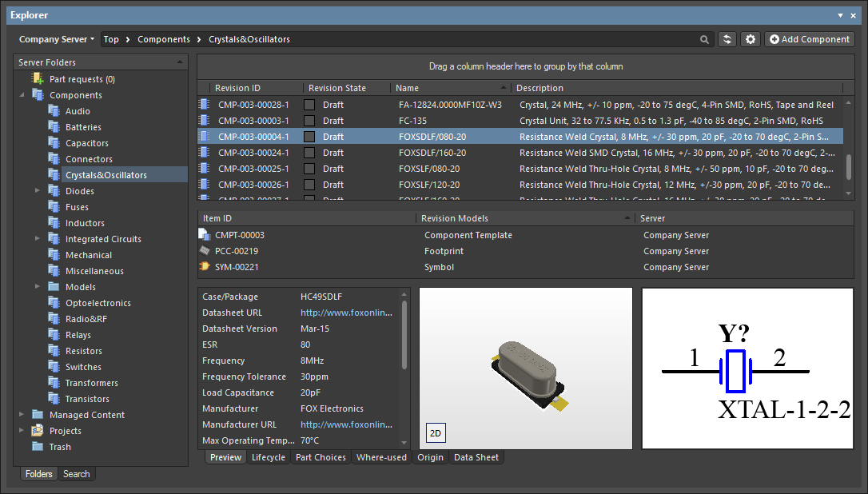
Task: Click the Add Component button
Action: (x=809, y=39)
